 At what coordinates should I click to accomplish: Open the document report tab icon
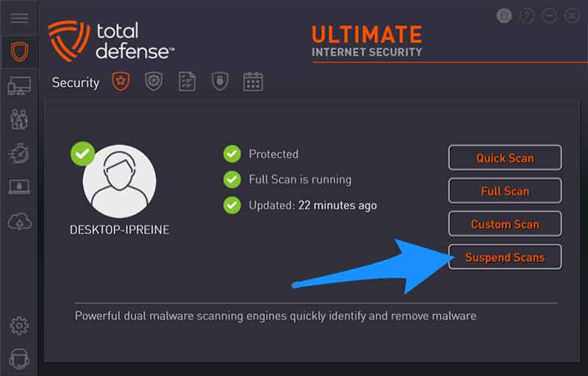[x=187, y=82]
